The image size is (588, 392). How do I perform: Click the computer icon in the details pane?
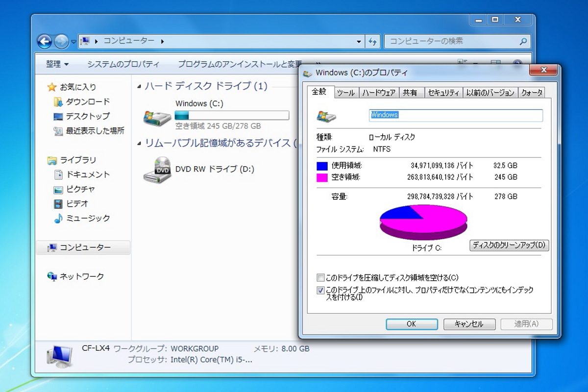click(x=59, y=357)
